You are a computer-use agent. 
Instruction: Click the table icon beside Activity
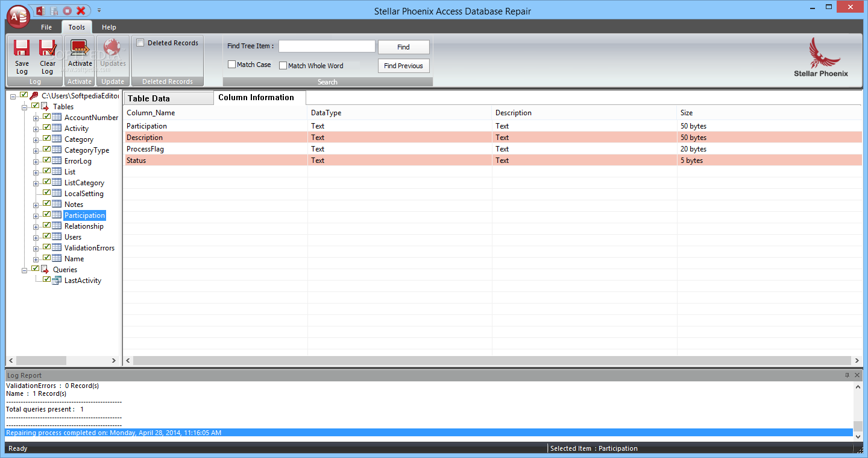coord(57,128)
